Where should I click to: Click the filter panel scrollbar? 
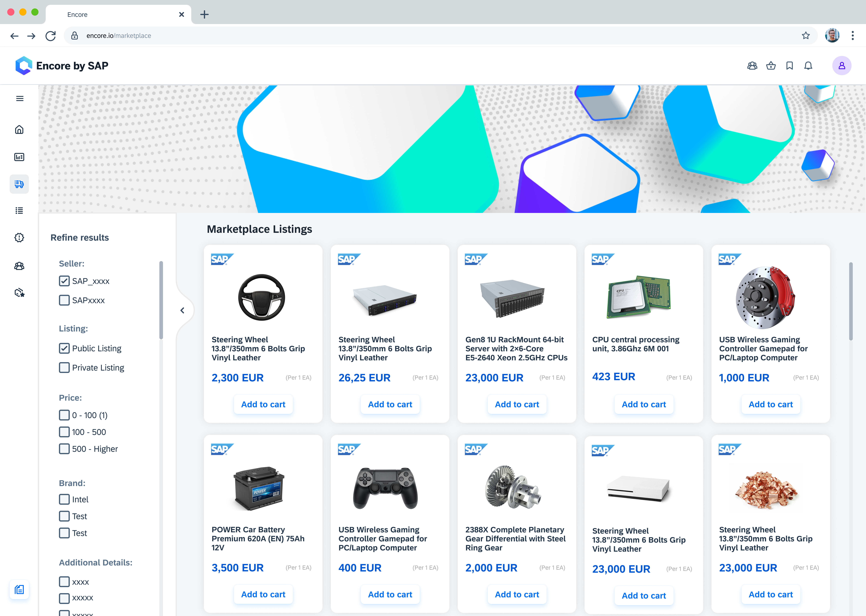pyautogui.click(x=161, y=300)
